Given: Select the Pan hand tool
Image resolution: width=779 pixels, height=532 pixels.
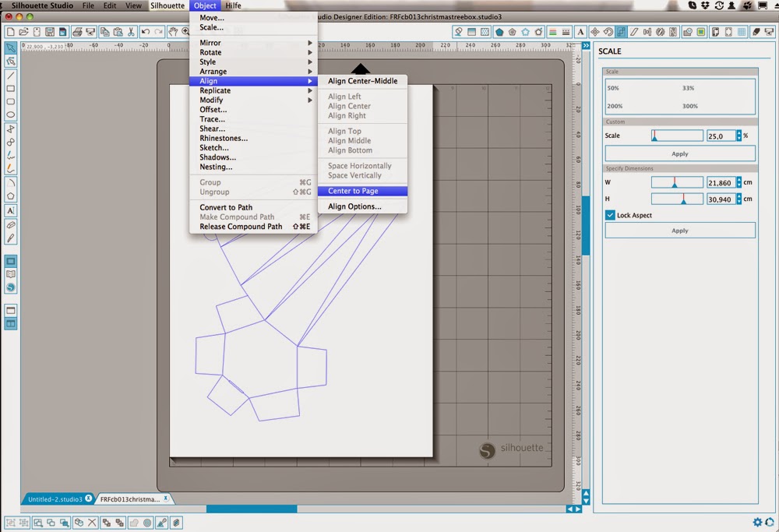Looking at the screenshot, I should (173, 32).
